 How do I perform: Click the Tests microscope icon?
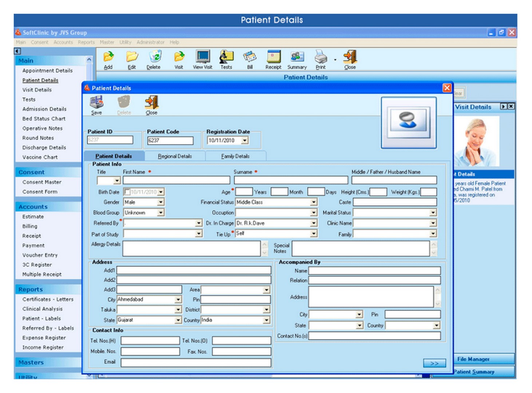pyautogui.click(x=226, y=57)
